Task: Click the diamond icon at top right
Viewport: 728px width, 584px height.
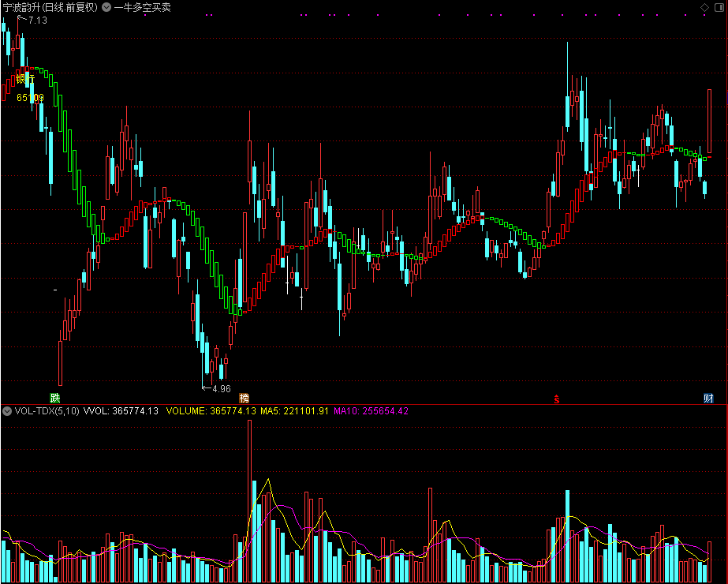Action: click(x=704, y=7)
